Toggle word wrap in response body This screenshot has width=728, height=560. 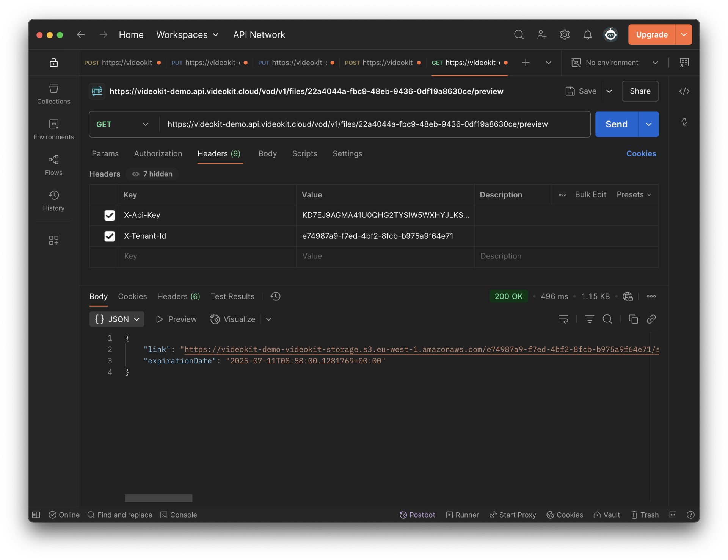pyautogui.click(x=563, y=319)
